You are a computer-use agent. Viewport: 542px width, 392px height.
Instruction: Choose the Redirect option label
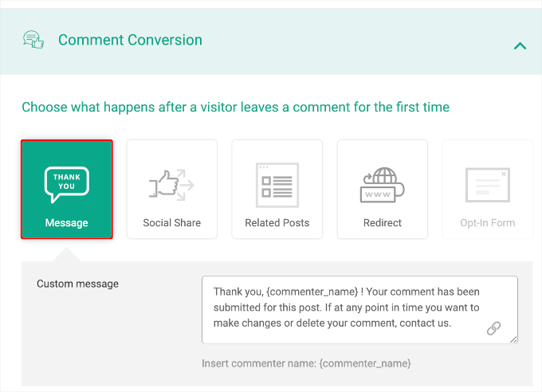tap(382, 223)
